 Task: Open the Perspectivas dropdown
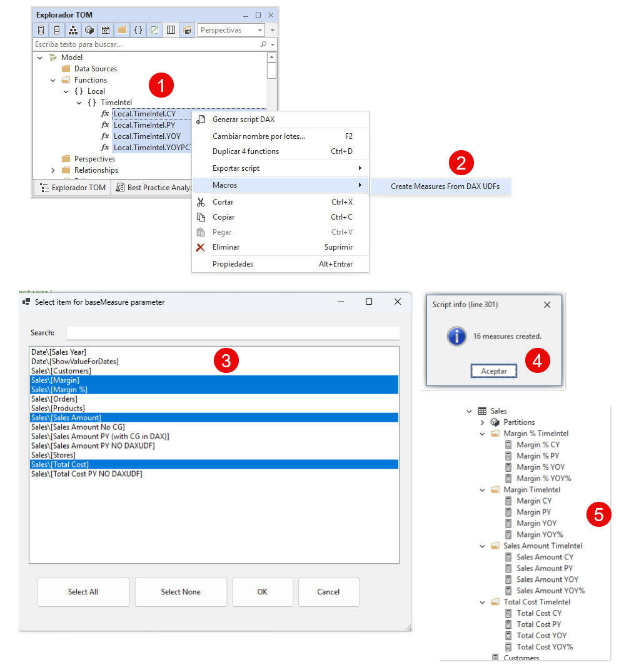(231, 30)
